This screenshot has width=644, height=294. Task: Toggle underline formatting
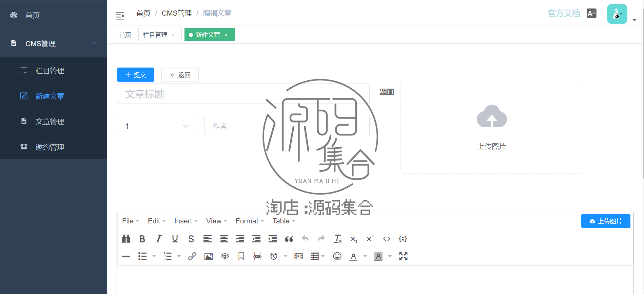click(x=175, y=239)
